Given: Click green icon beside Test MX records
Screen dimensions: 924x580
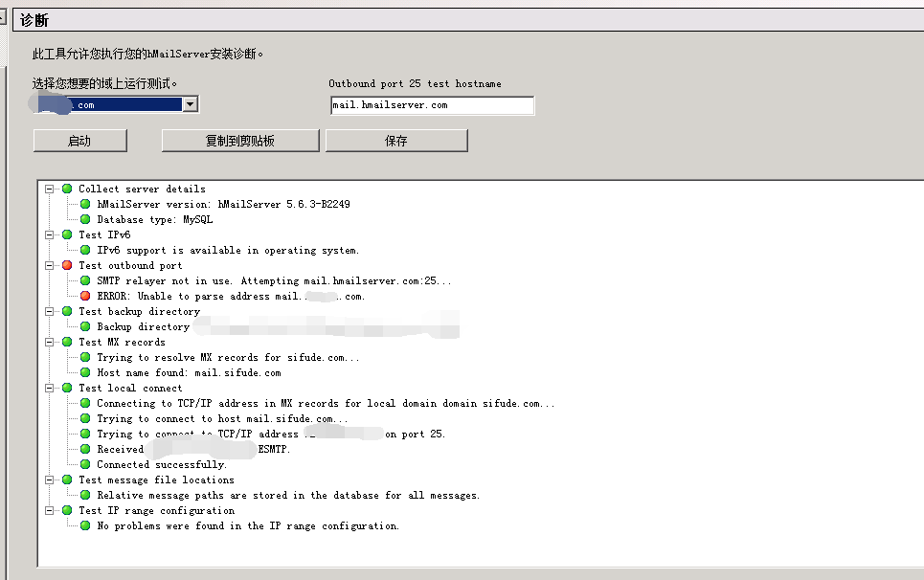Looking at the screenshot, I should pyautogui.click(x=67, y=342).
